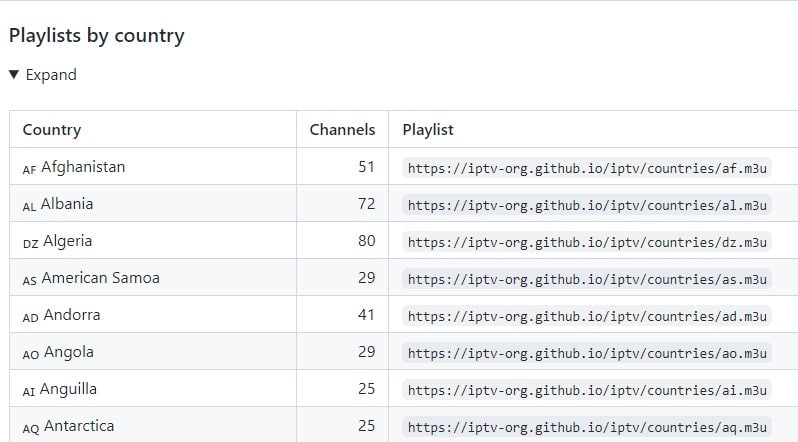Click the AO flag code for Angola
798x442 pixels.
click(x=31, y=355)
